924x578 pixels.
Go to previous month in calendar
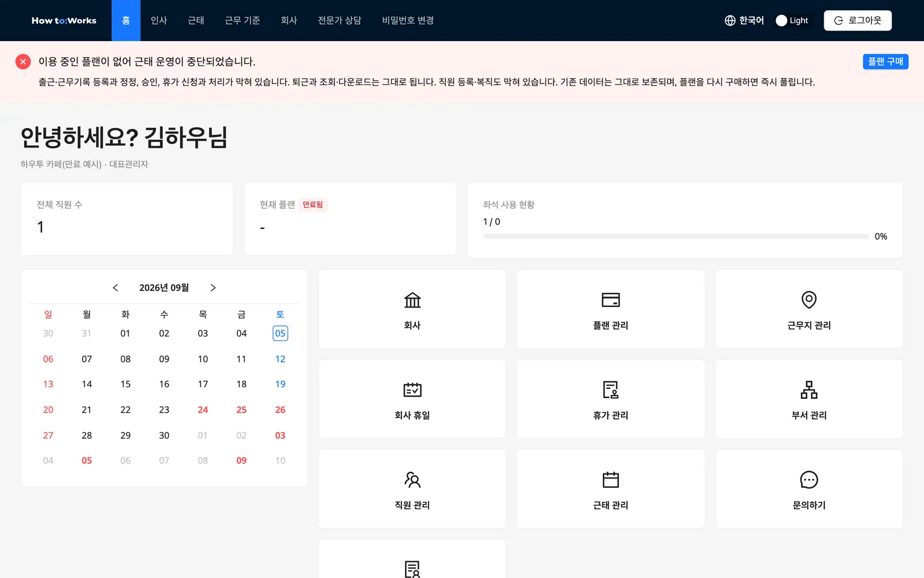click(115, 287)
